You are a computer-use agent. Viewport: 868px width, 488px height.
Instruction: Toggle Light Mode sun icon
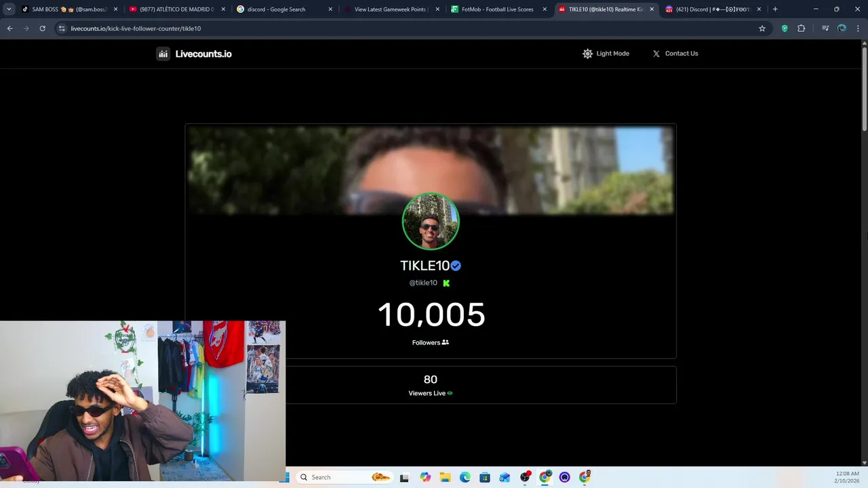click(x=587, y=54)
